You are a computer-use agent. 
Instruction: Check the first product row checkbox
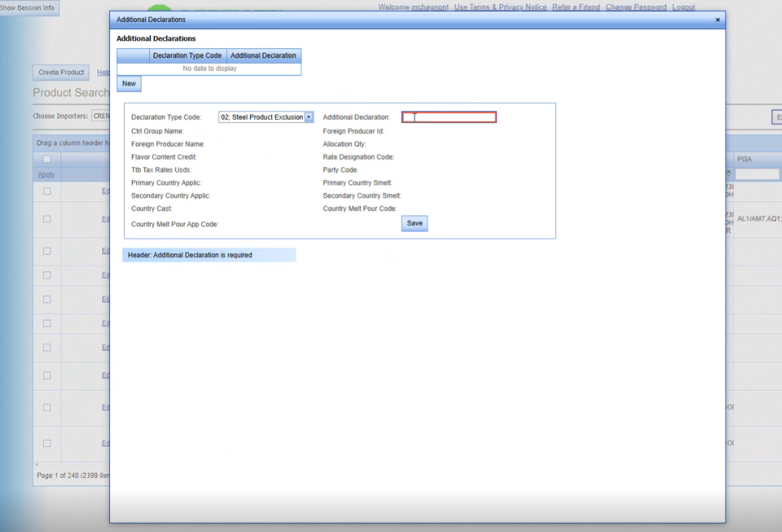pos(47,191)
